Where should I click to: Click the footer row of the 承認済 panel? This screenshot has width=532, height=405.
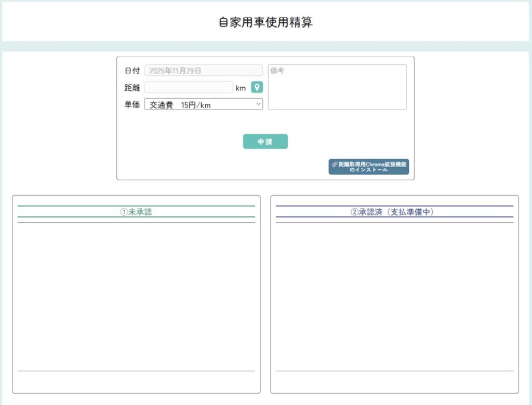coord(394,381)
